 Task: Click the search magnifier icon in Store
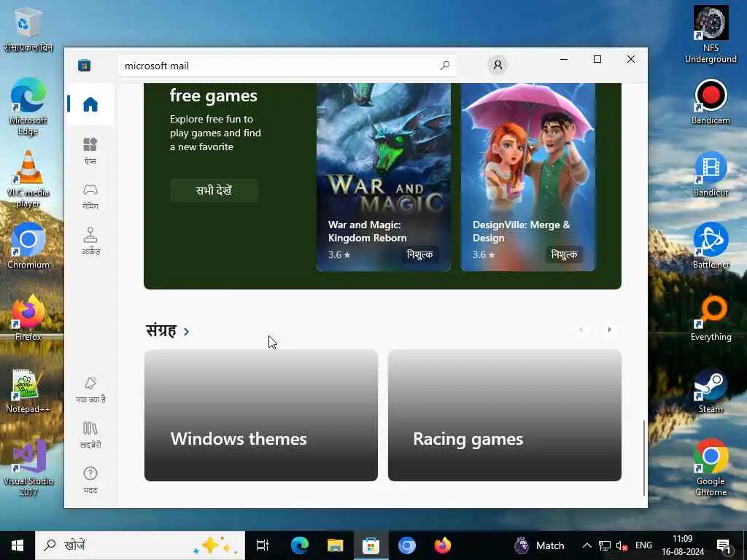pos(444,66)
